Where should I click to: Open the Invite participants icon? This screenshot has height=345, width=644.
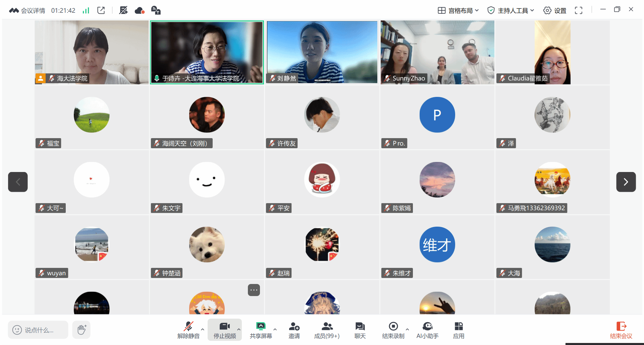294,330
